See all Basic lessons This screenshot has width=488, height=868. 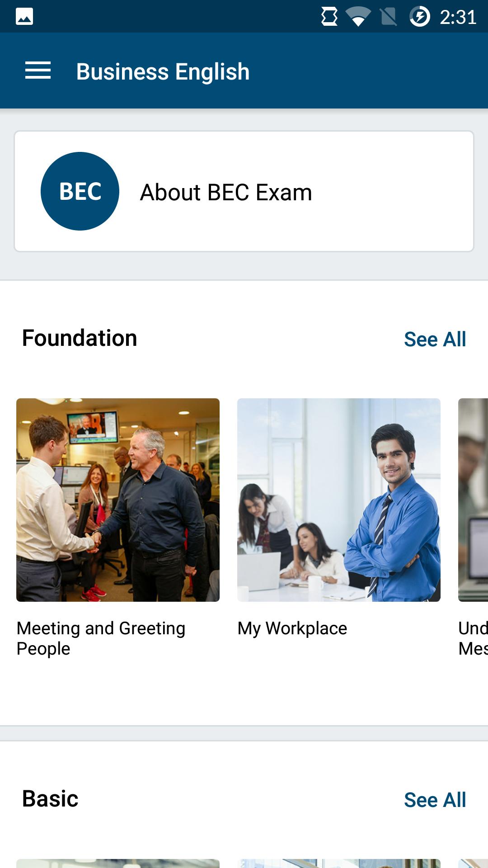[435, 800]
